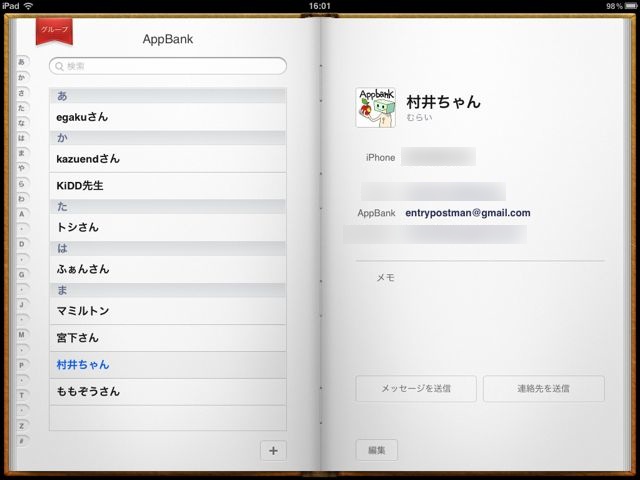Viewport: 640px width, 480px height.
Task: Tap the blurred iPhone number field
Action: [x=438, y=157]
